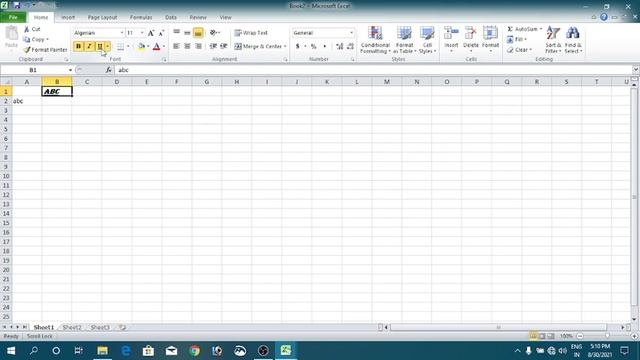640x360 pixels.
Task: Click the Increase Decimal icon
Action: point(340,47)
